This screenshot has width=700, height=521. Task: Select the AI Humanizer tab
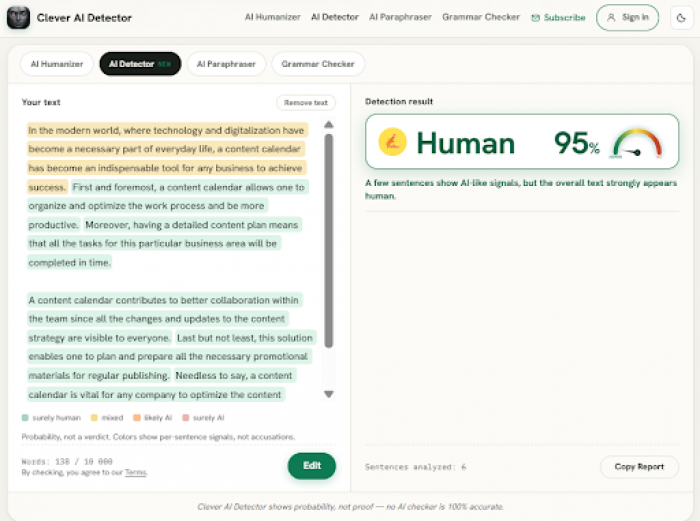(x=57, y=64)
